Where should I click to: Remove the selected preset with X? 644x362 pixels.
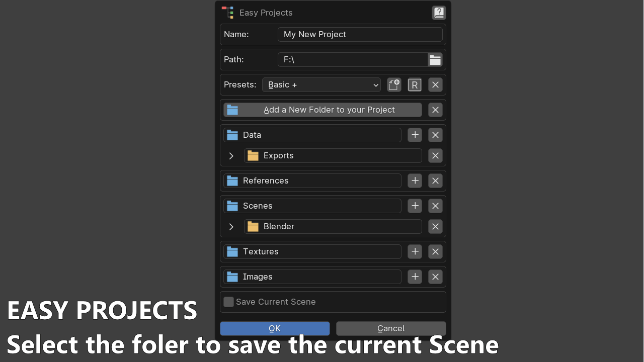435,85
